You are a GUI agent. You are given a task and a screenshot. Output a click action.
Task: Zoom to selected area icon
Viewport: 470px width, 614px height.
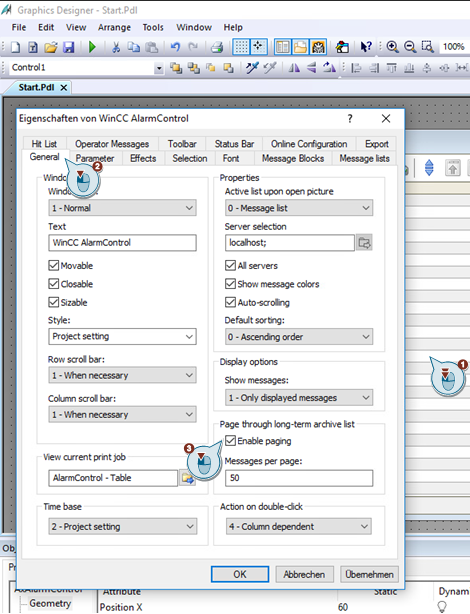point(427,47)
